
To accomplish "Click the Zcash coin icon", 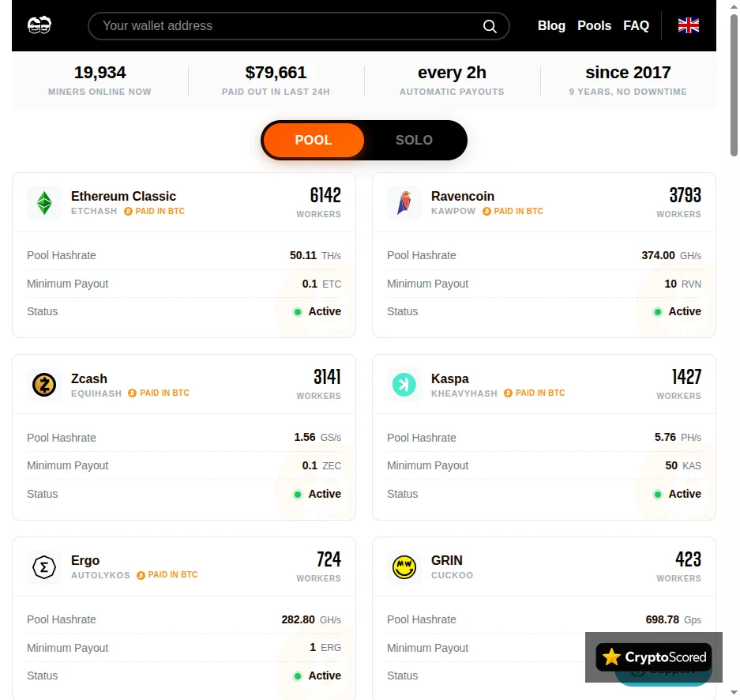I will pos(44,385).
